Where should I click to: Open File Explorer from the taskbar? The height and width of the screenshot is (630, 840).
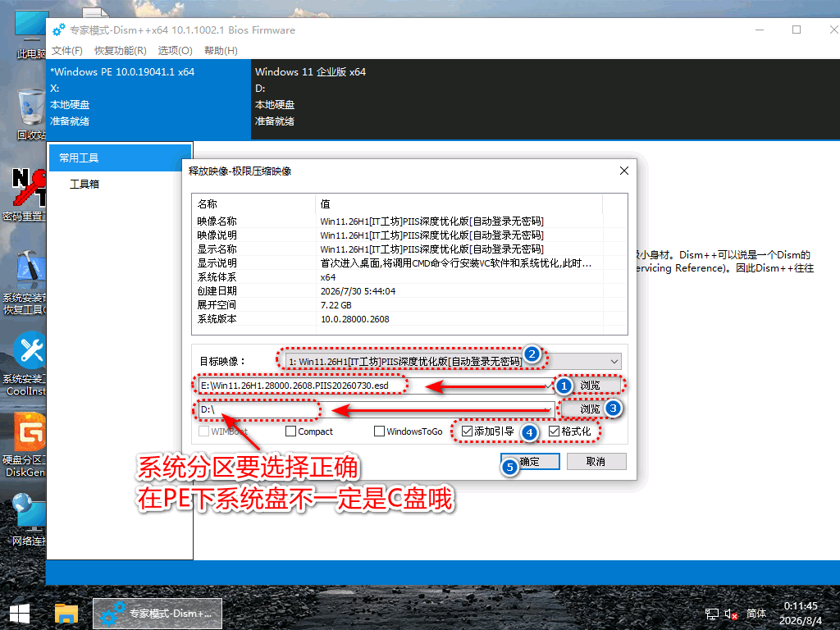pyautogui.click(x=66, y=614)
